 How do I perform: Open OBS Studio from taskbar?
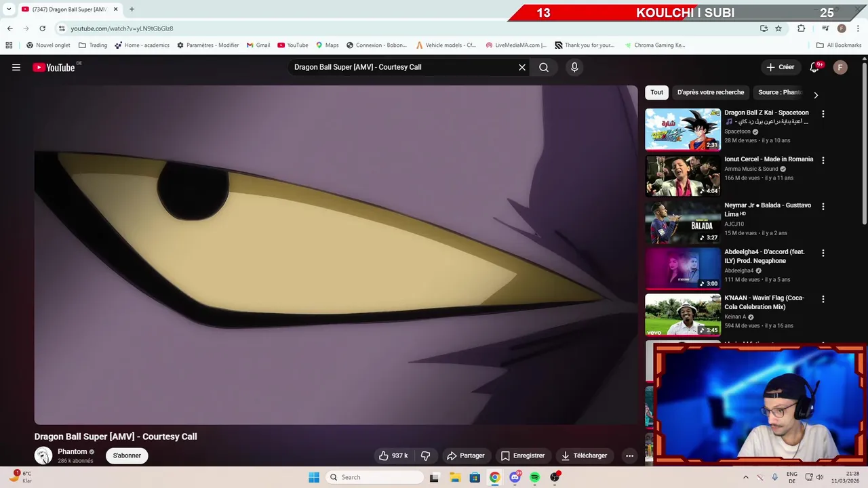[x=555, y=477]
